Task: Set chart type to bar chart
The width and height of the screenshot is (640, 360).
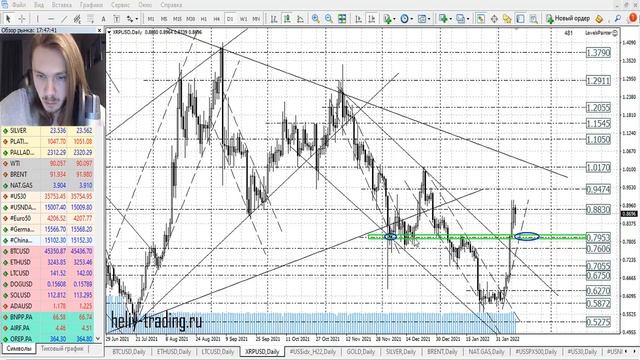Action: click(x=274, y=19)
